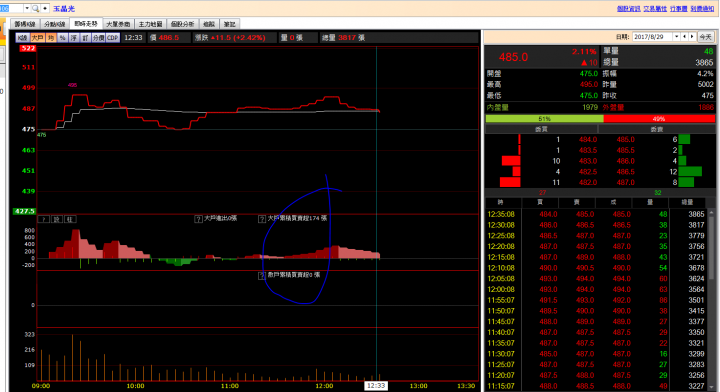Open the 筆記 tab
This screenshot has height=392, width=720.
pos(230,24)
